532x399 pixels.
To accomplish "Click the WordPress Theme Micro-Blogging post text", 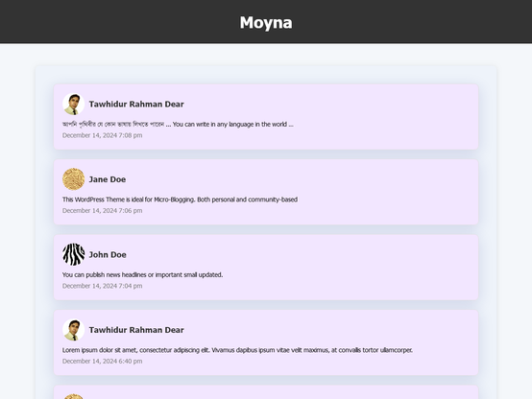I will (x=180, y=199).
